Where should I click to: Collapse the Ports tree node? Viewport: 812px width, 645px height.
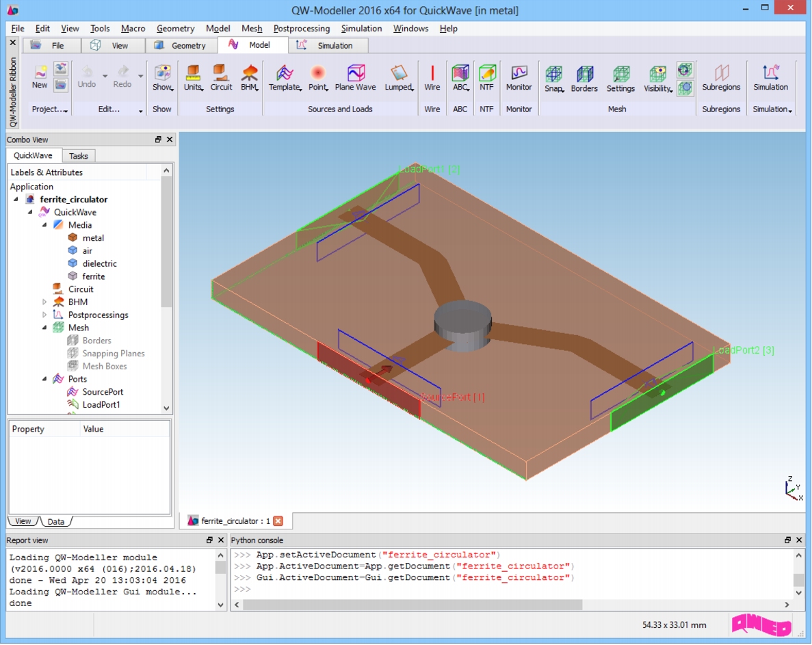coord(44,379)
